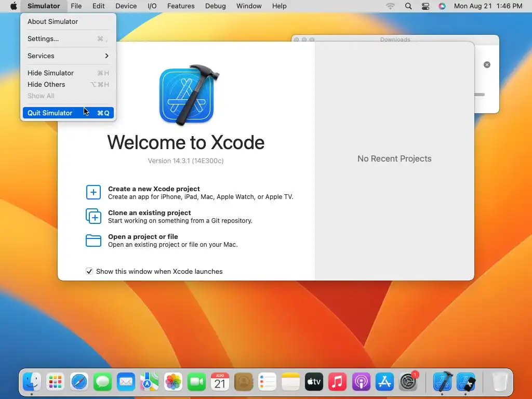Open Maps from the Dock

(x=150, y=382)
